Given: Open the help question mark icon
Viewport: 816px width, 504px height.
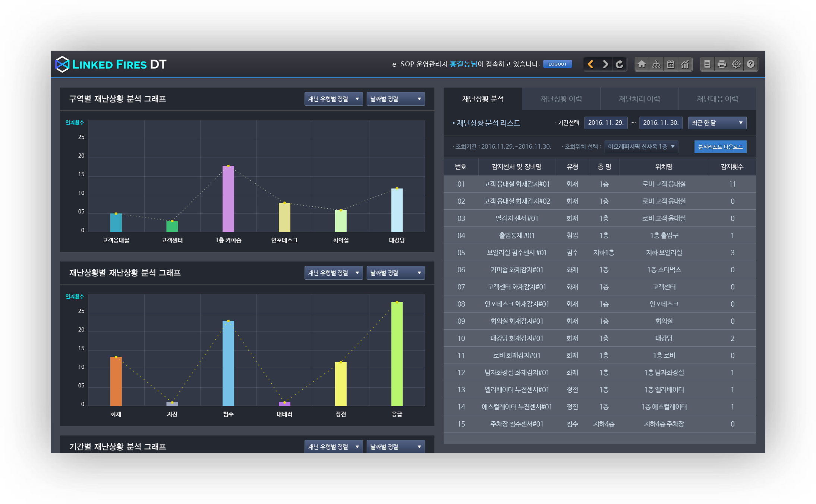Looking at the screenshot, I should click(x=751, y=64).
